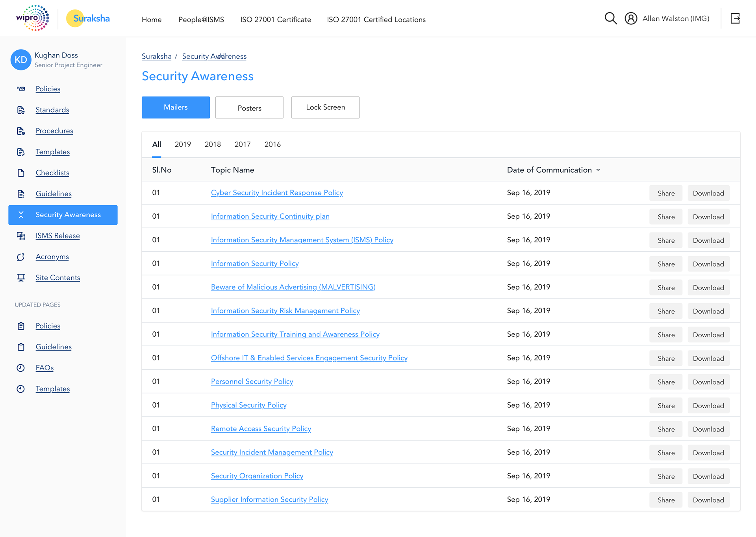Click the search magnifier icon
This screenshot has height=537, width=756.
pyautogui.click(x=610, y=18)
